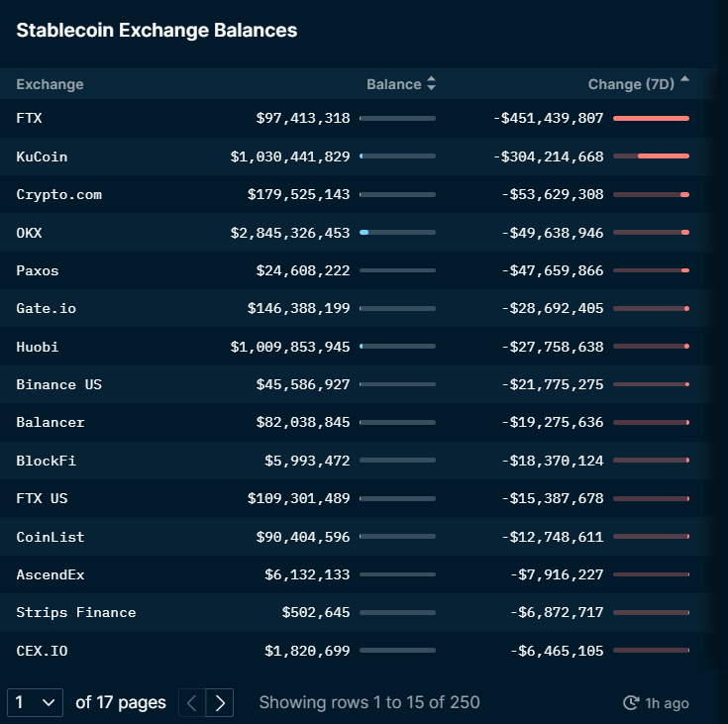Select the Strips Finance row
728x724 pixels.
(x=75, y=612)
